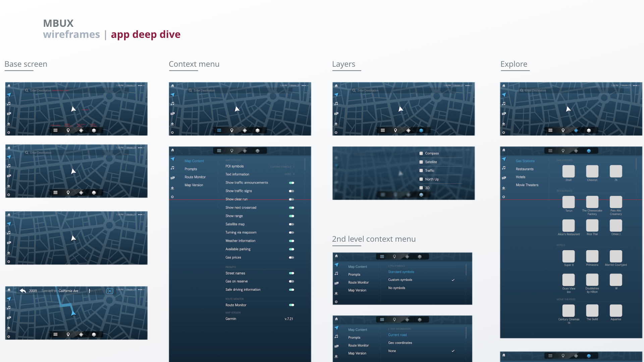Click home icon on California Ave route screen

click(9, 290)
